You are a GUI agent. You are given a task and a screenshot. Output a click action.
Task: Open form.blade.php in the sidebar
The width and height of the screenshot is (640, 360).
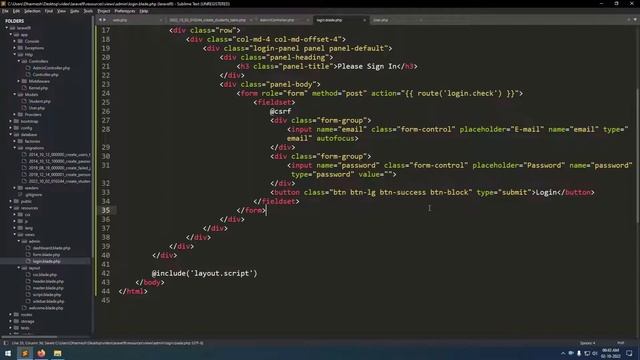pos(46,255)
